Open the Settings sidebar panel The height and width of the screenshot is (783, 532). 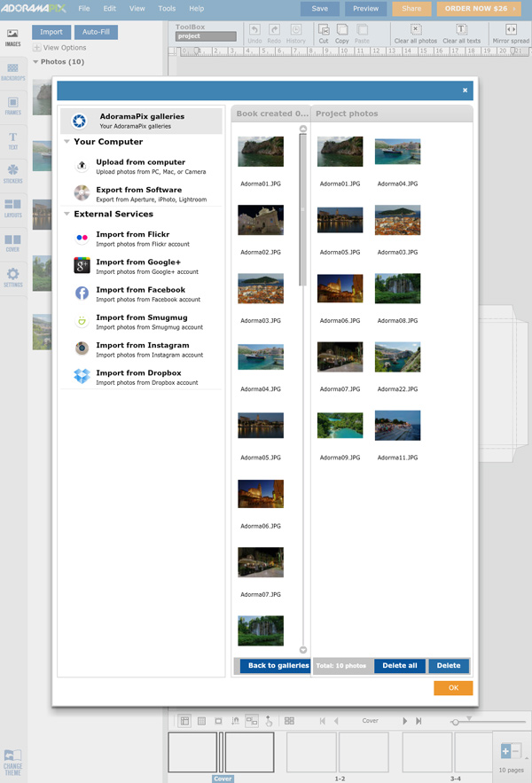(13, 278)
